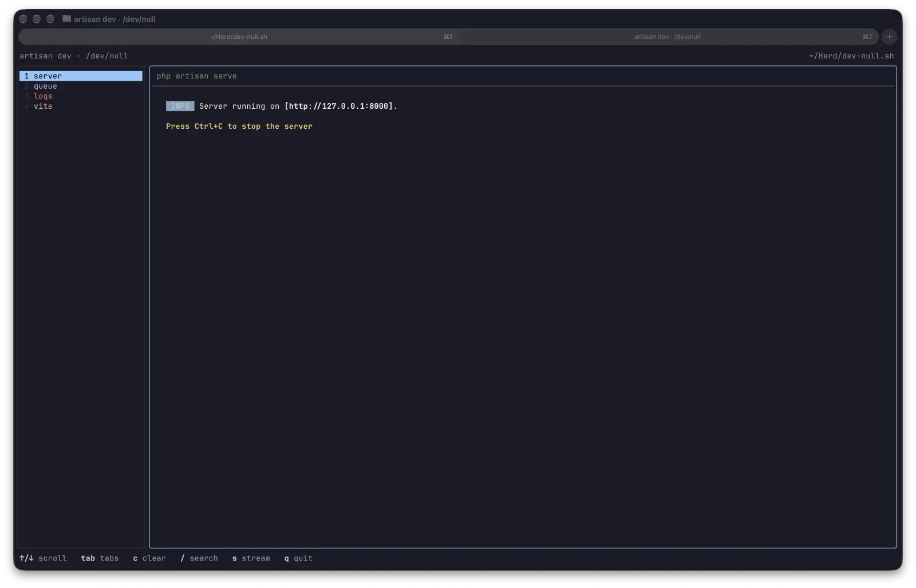The height and width of the screenshot is (588, 916).
Task: Click the / search hint in footer
Action: (199, 558)
